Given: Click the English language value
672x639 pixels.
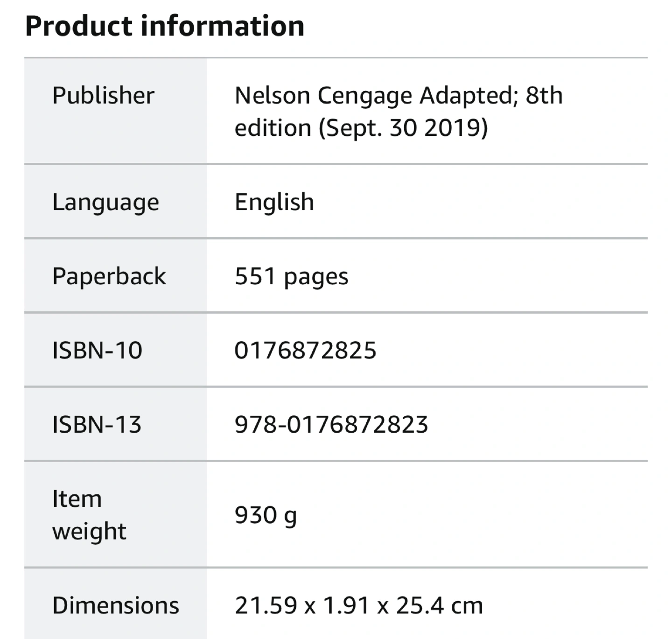Looking at the screenshot, I should tap(274, 203).
